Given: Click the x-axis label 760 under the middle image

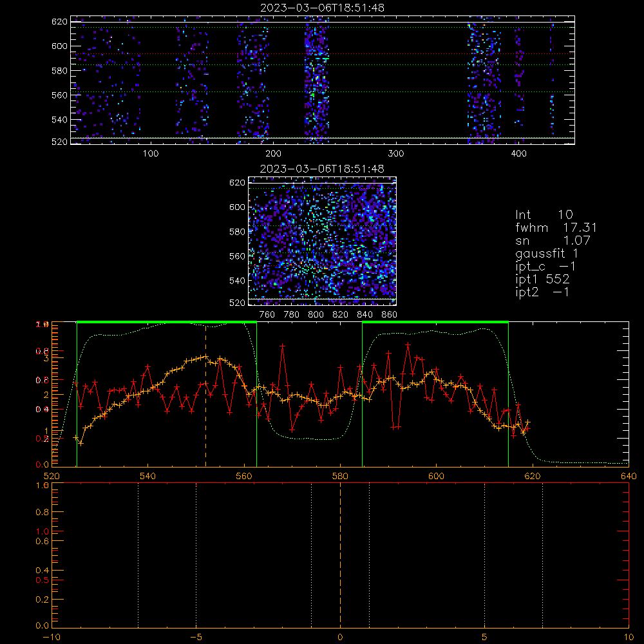Looking at the screenshot, I should (267, 315).
